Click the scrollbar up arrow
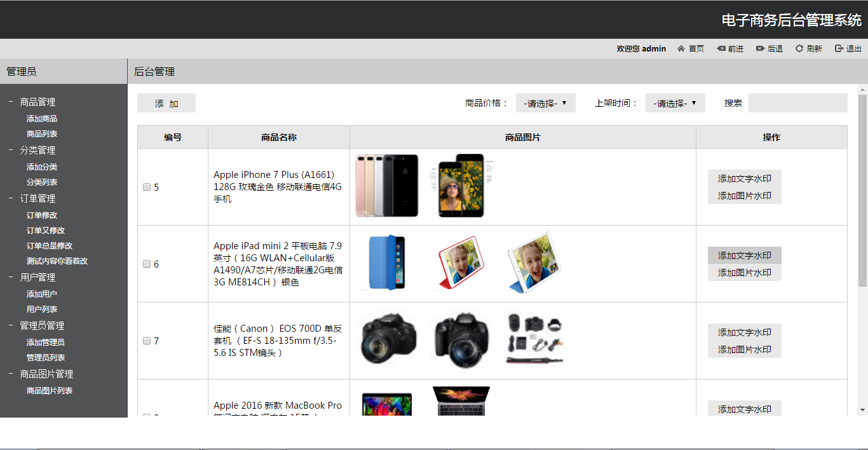Screen dimensions: 868x450 (x=863, y=89)
